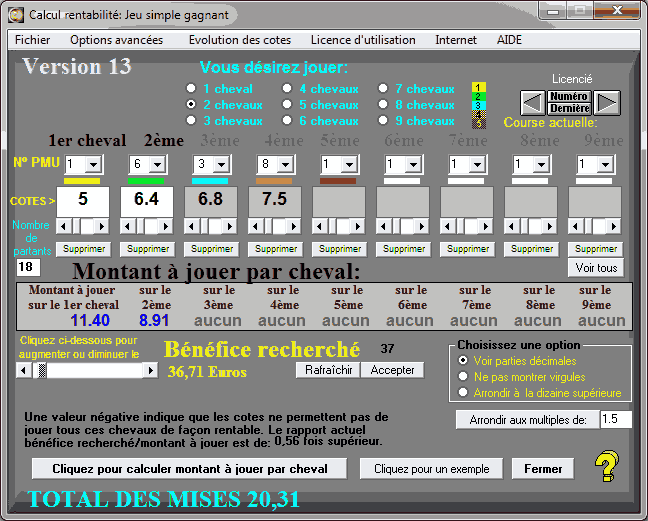648x521 pixels.
Task: Click the previous race left arrow
Action: click(532, 102)
